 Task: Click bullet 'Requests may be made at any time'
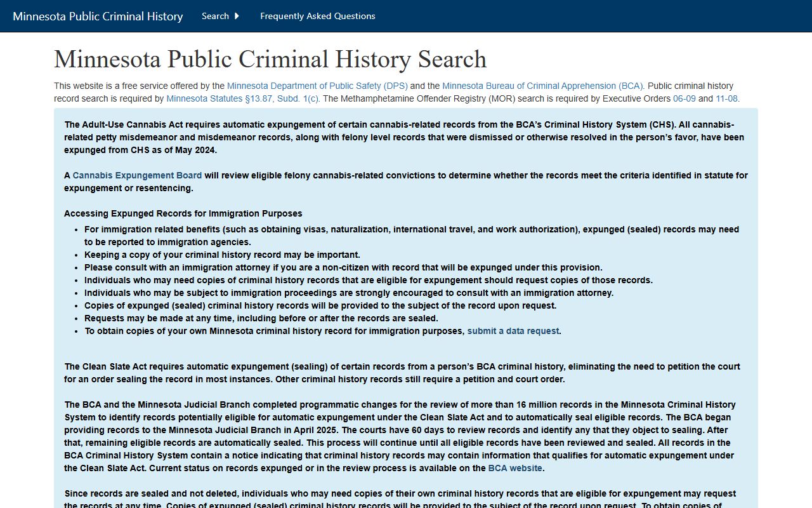click(x=261, y=318)
